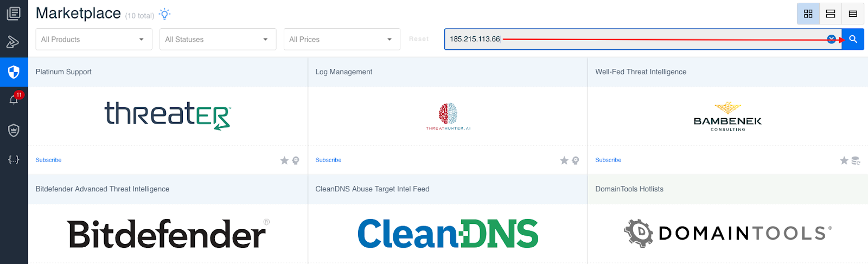Viewport: 868px width, 264px height.
Task: Click the lightbulb tip icon beside Marketplace
Action: click(x=164, y=14)
